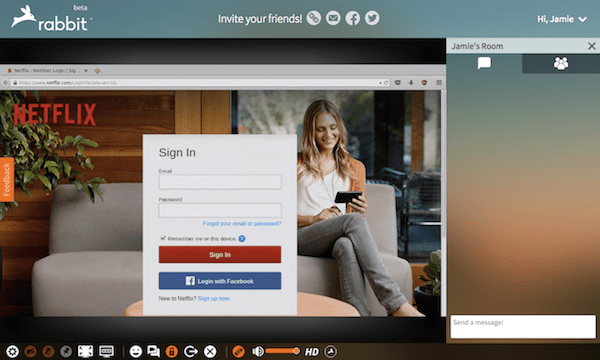The image size is (600, 360).
Task: Open the orange Feedback side tab
Action: click(7, 179)
